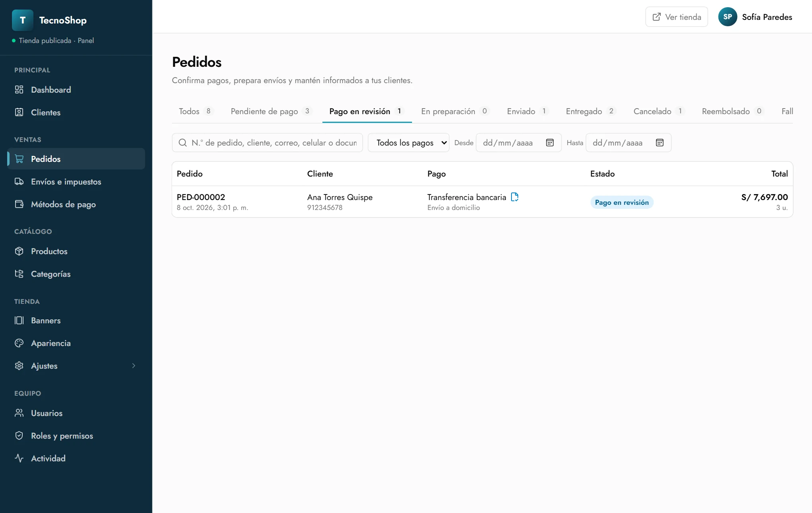Image resolution: width=812 pixels, height=513 pixels.
Task: Open Roles y permisos shield icon
Action: (19, 435)
